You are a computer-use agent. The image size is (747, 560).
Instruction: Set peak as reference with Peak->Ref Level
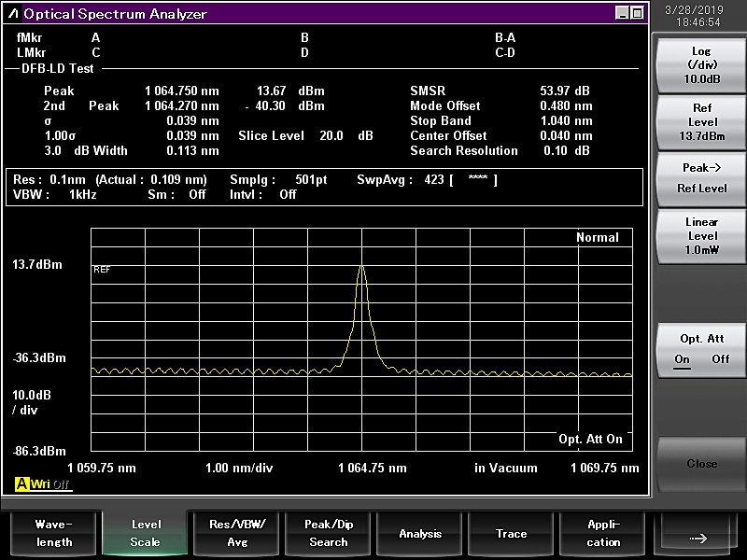(x=702, y=177)
